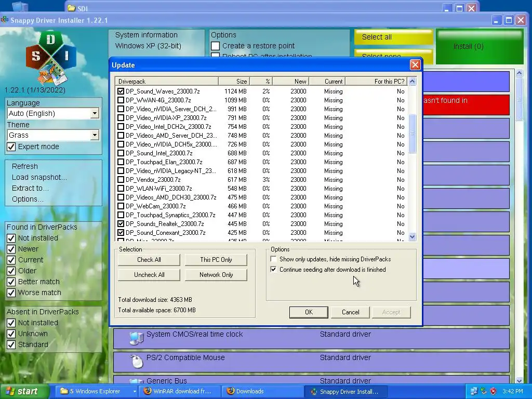Image resolution: width=532 pixels, height=399 pixels.
Task: Uncheck DP_Sound_Waves_23000.7z driverpack
Action: 121,91
